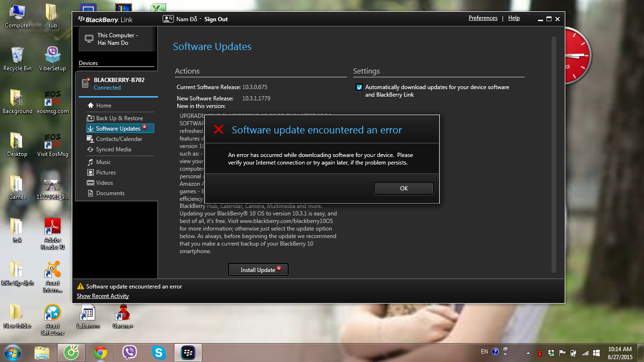Open the Help link
Screen dimensions: 644x362
(514, 18)
